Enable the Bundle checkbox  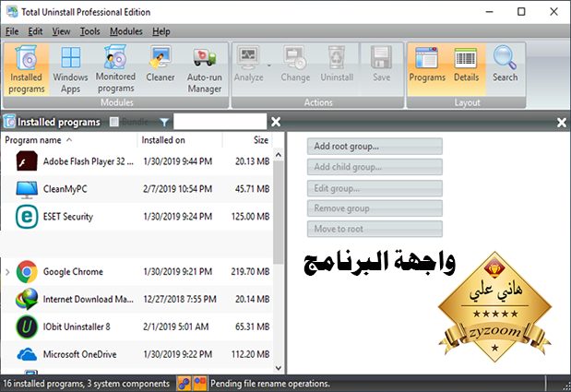coord(114,122)
